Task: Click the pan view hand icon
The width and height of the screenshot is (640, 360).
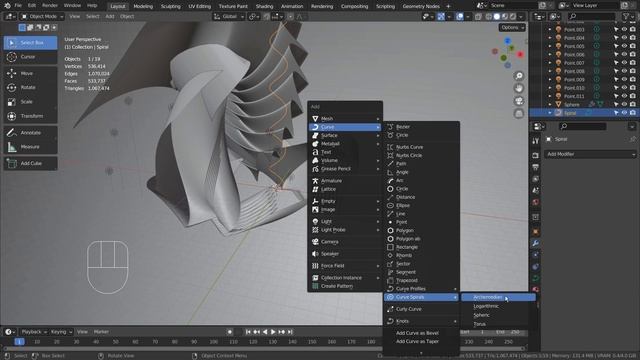Action: [519, 88]
